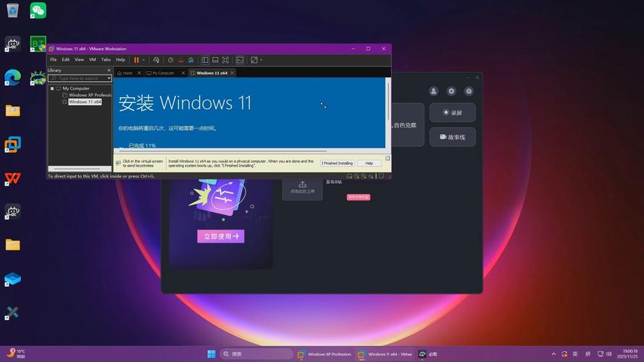Collapse the My Computer tree node

click(x=52, y=88)
